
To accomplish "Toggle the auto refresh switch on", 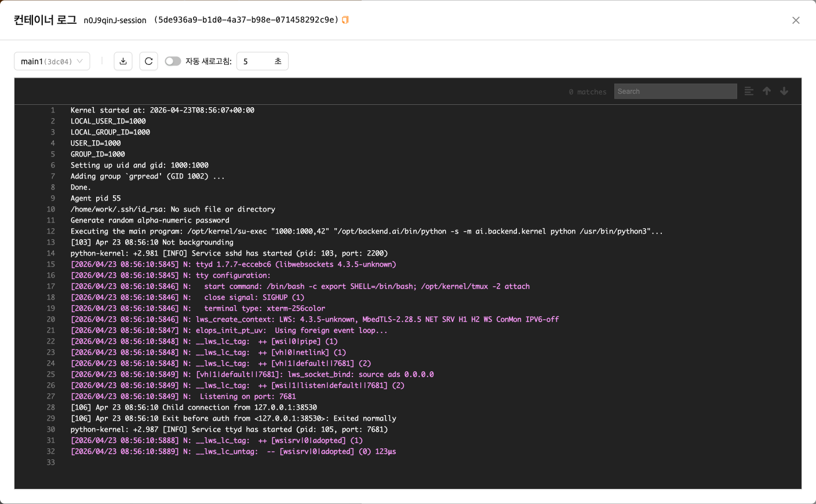I will coord(173,61).
